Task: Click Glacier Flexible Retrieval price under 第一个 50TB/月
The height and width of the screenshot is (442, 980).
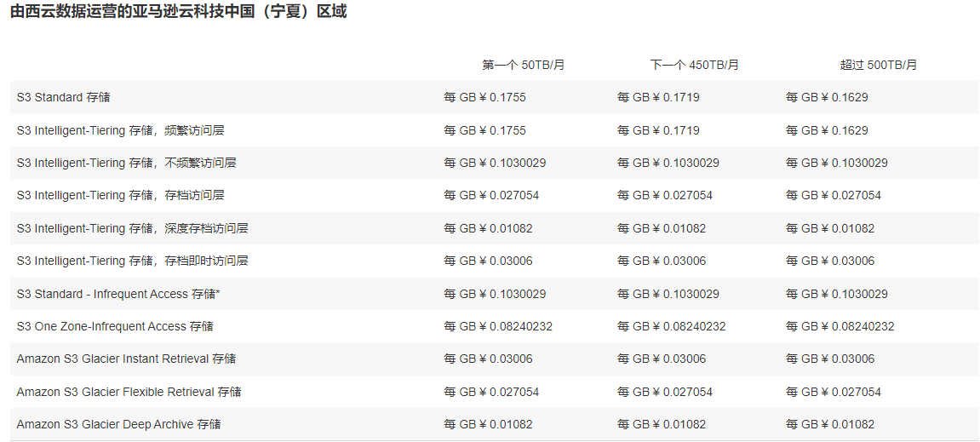Action: [491, 392]
